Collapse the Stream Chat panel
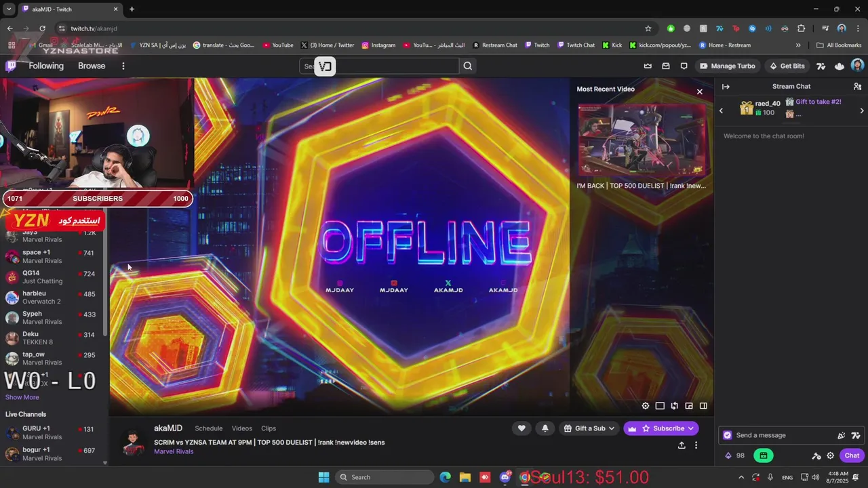The height and width of the screenshot is (488, 868). click(726, 87)
